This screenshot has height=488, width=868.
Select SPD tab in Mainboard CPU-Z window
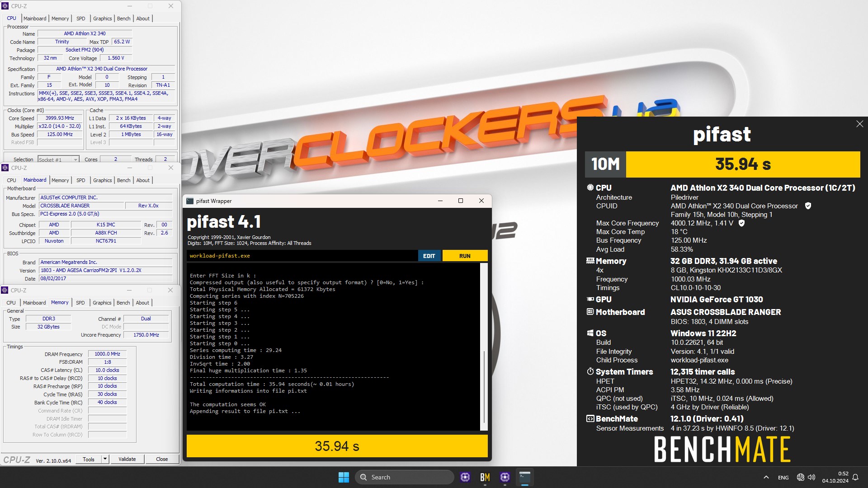point(81,180)
